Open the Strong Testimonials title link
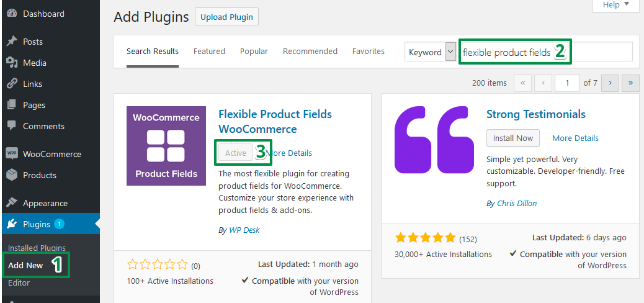Image resolution: width=644 pixels, height=303 pixels. tap(536, 114)
